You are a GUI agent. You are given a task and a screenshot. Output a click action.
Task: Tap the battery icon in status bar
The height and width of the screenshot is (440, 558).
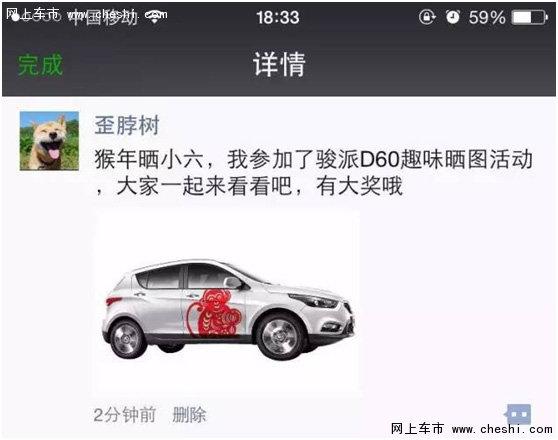530,17
